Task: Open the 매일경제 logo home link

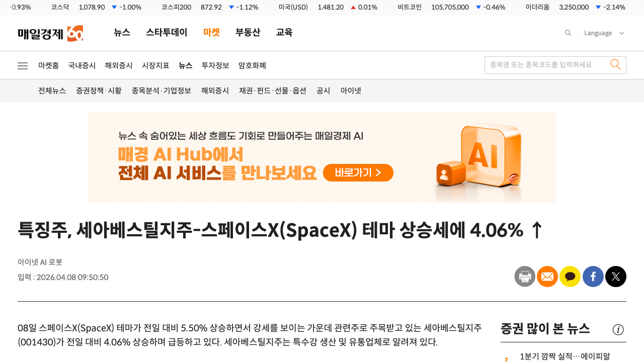Action: pyautogui.click(x=50, y=33)
